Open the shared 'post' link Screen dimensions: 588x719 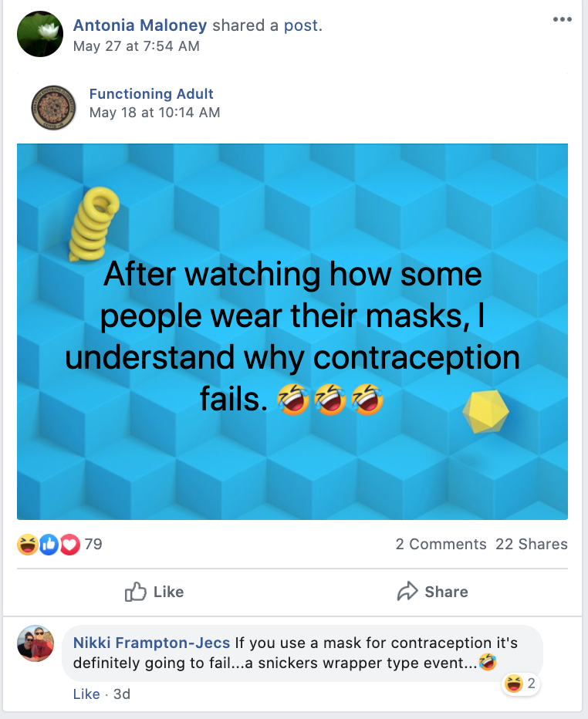(301, 25)
